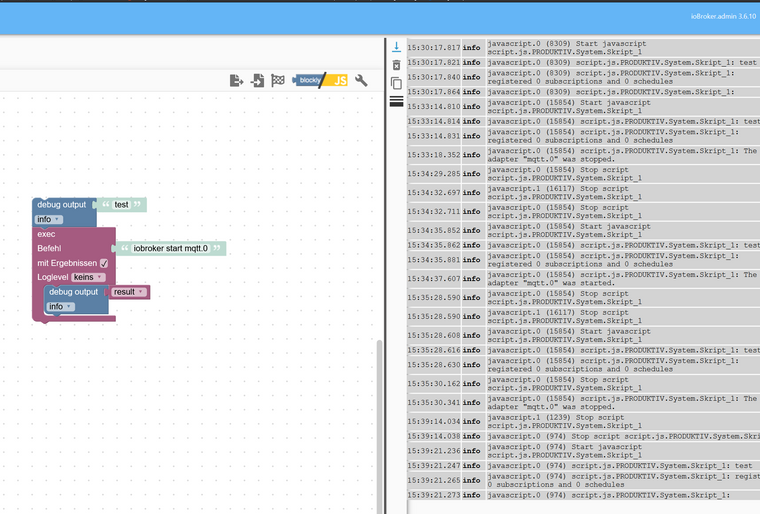The height and width of the screenshot is (514, 760).
Task: Toggle the 'mit Ergebnissen' checkbox
Action: pyautogui.click(x=104, y=263)
